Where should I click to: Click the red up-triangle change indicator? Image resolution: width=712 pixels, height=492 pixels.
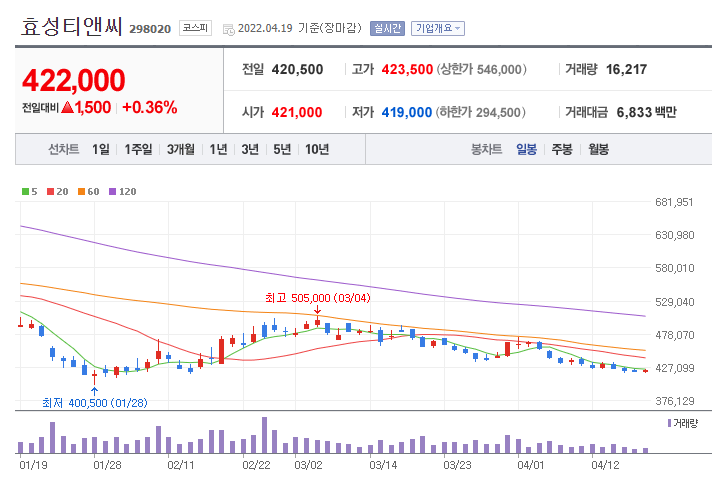pyautogui.click(x=67, y=107)
